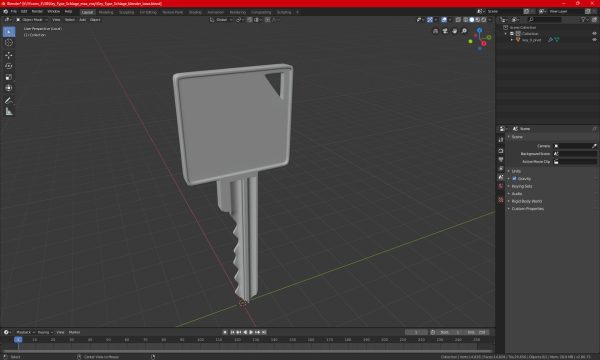Select solid viewport shading

[x=471, y=20]
